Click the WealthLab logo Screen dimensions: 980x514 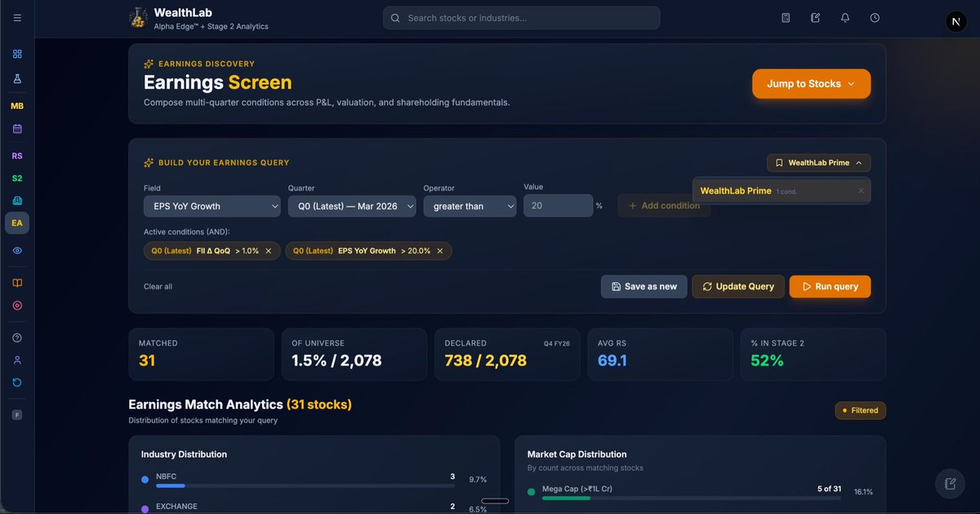coord(137,18)
